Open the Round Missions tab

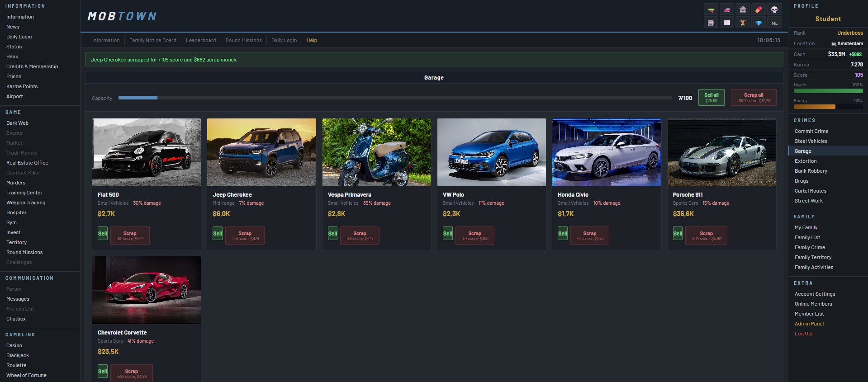(x=244, y=40)
